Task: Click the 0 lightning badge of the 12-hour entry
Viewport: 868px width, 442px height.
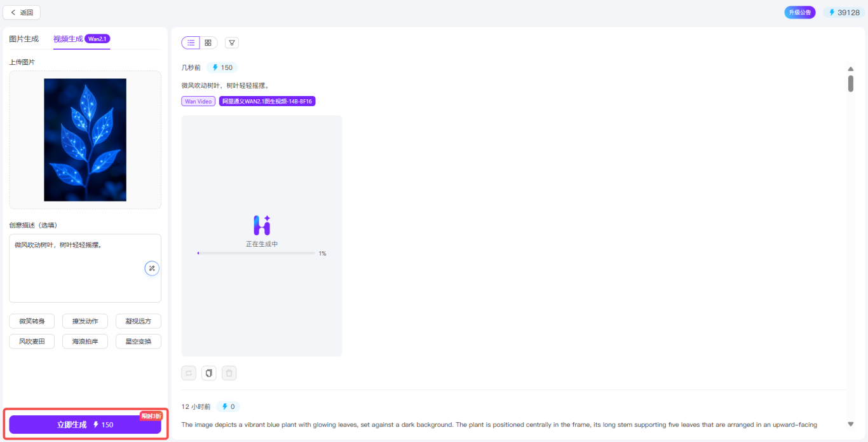Action: point(228,406)
